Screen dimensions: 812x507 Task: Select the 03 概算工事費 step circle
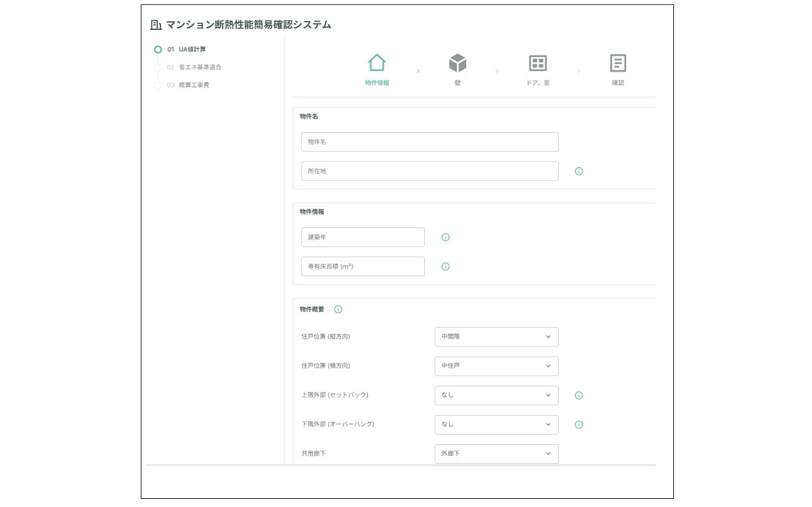(158, 85)
